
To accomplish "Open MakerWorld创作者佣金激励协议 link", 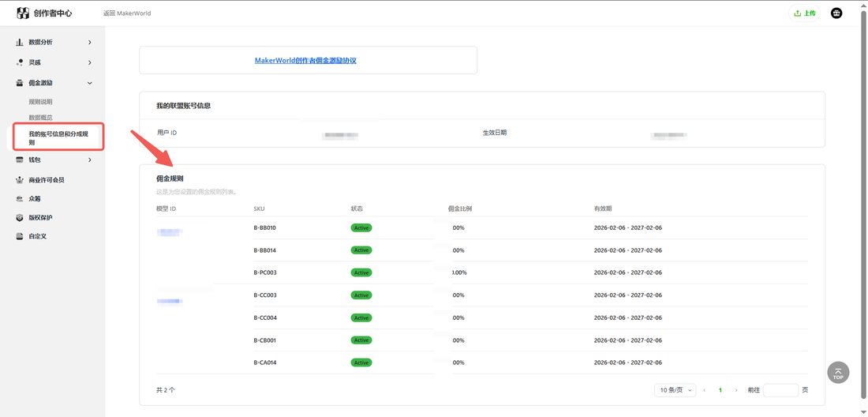I will 305,60.
